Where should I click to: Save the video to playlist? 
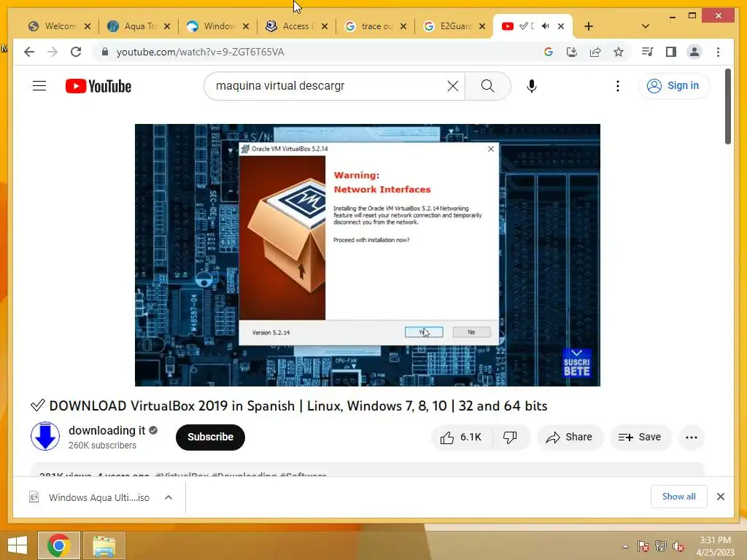coord(640,437)
